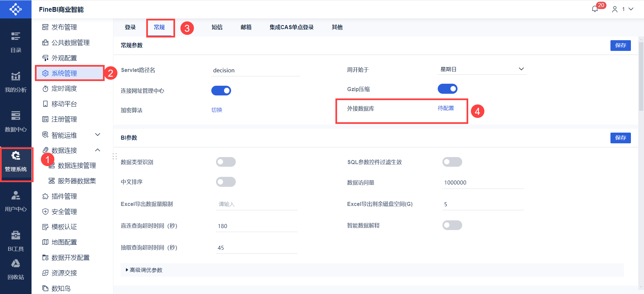Click the Servlet路径名 input field
The height and width of the screenshot is (294, 644).
pyautogui.click(x=256, y=70)
